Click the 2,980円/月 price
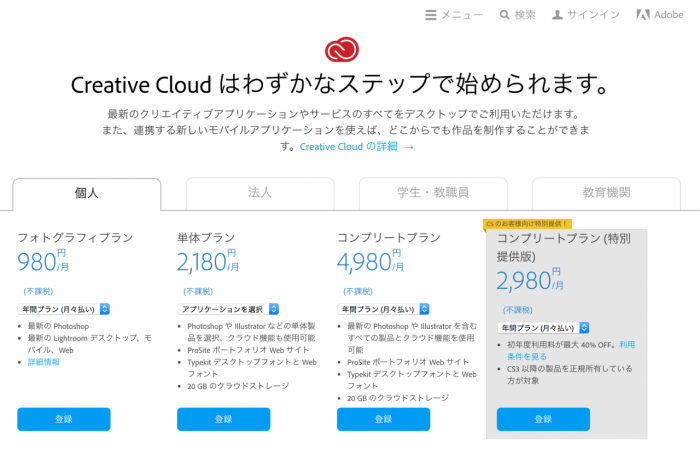The width and height of the screenshot is (700, 455). click(x=530, y=280)
